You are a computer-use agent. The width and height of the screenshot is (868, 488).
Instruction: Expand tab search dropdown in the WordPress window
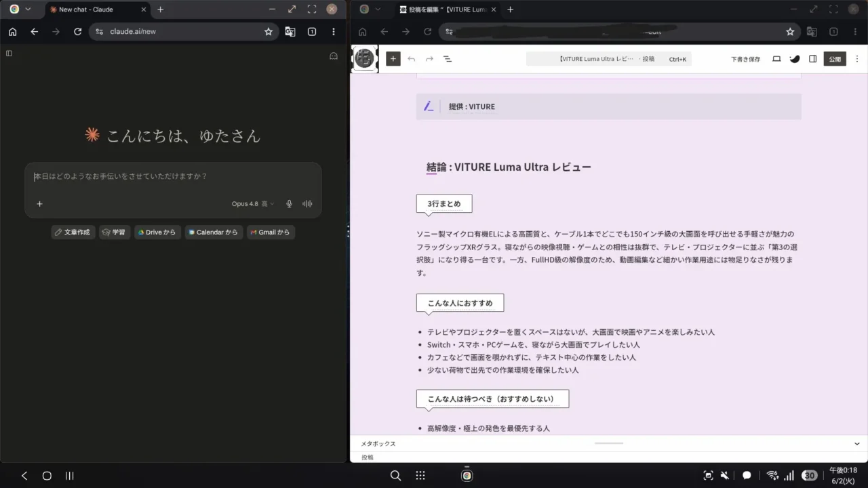[378, 9]
